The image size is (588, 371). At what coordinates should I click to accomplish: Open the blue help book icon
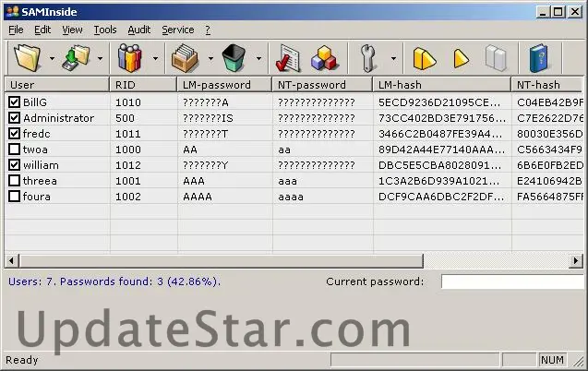539,58
